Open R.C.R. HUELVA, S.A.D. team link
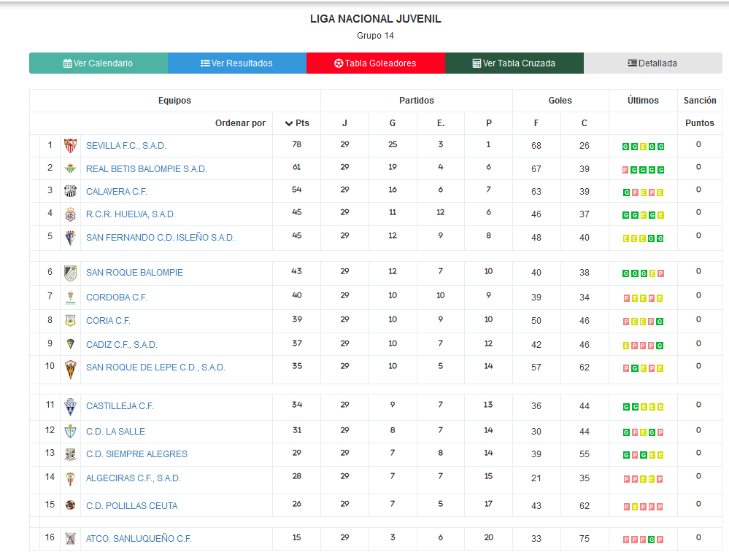 click(131, 214)
